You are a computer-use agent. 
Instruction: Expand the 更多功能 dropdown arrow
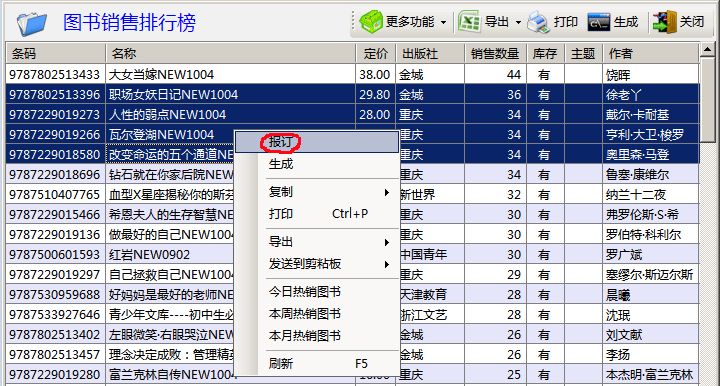coord(443,22)
